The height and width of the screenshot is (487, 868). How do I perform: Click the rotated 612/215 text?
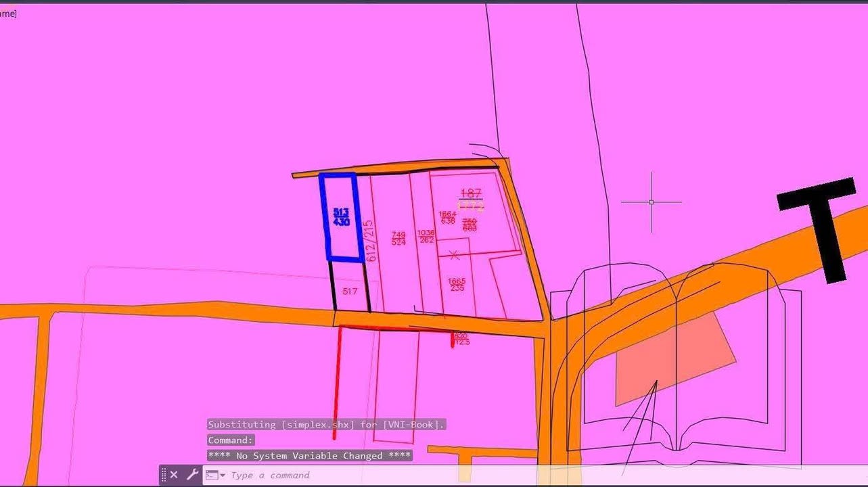tap(370, 241)
